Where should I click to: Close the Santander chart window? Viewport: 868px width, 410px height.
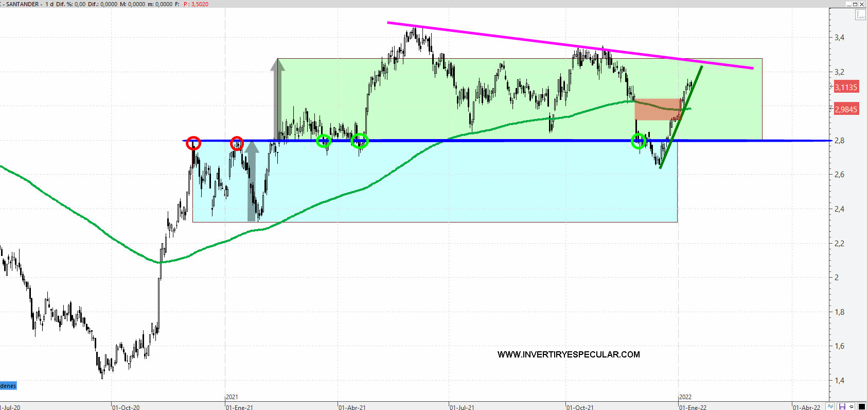862,4
